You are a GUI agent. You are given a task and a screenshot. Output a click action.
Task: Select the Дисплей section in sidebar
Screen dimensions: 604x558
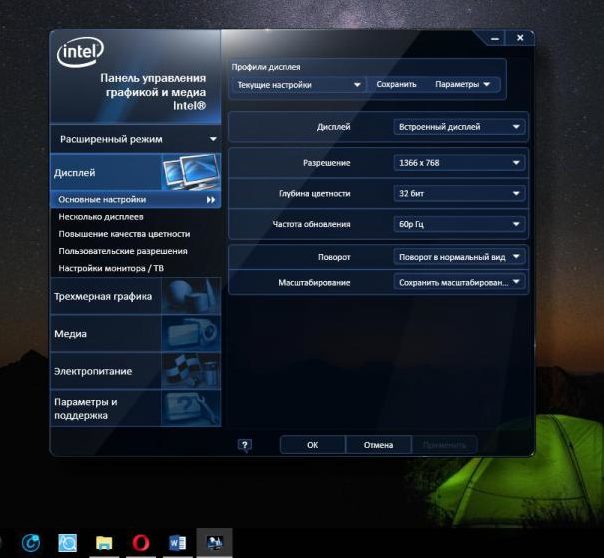(x=136, y=172)
